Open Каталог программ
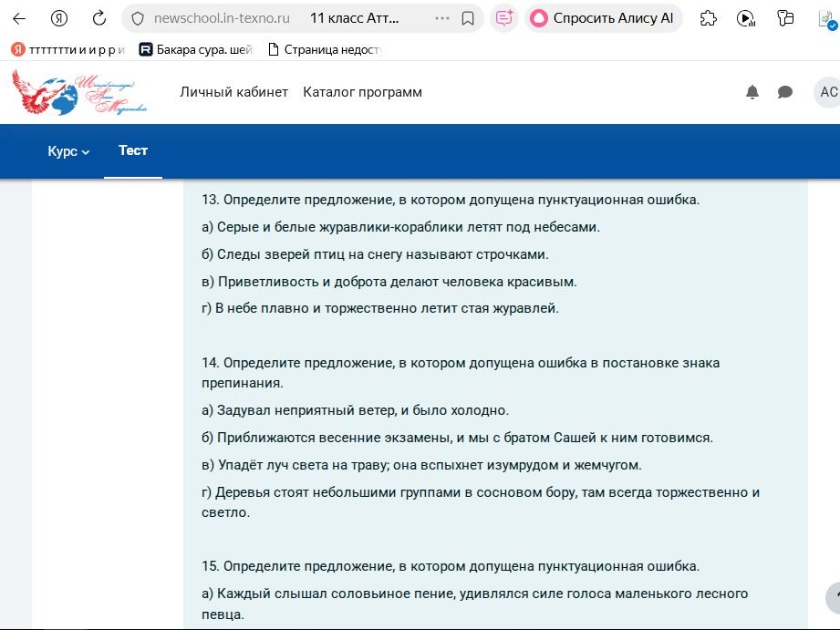Viewport: 840px width, 630px height. [363, 92]
